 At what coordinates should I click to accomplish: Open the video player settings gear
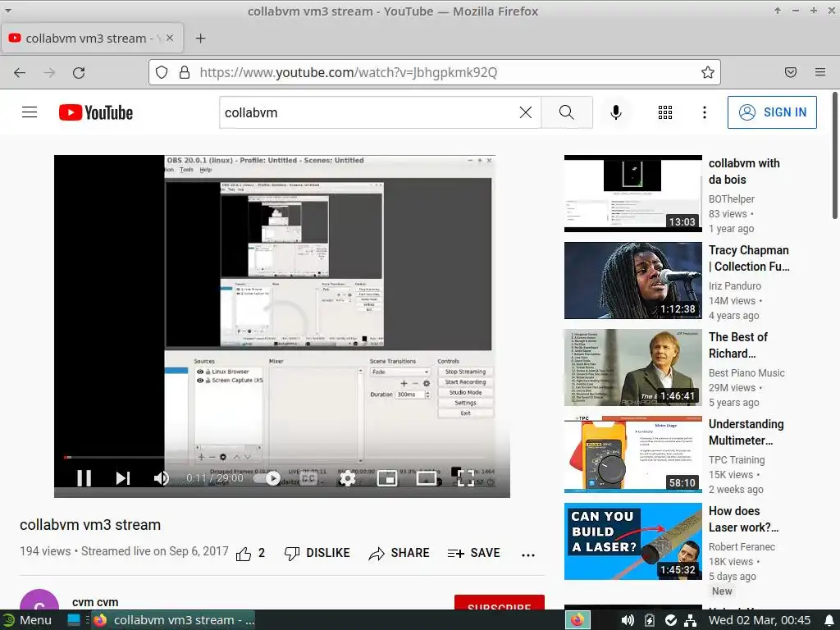pyautogui.click(x=348, y=478)
